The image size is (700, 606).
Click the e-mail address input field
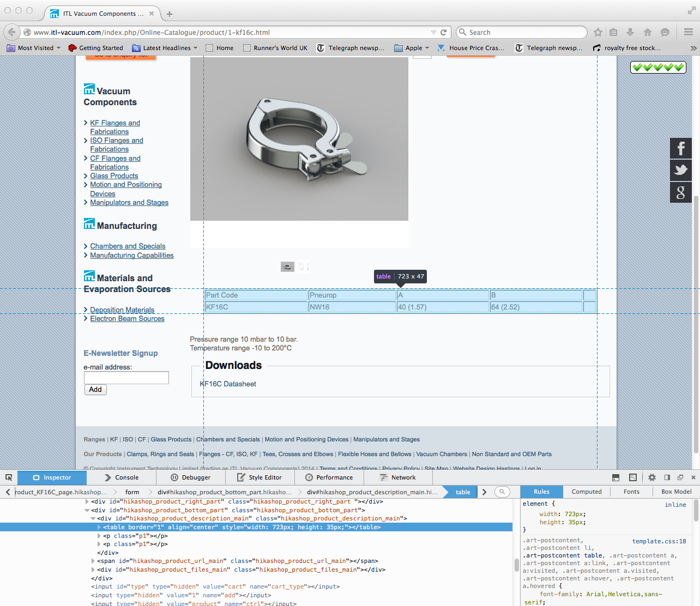pyautogui.click(x=126, y=378)
